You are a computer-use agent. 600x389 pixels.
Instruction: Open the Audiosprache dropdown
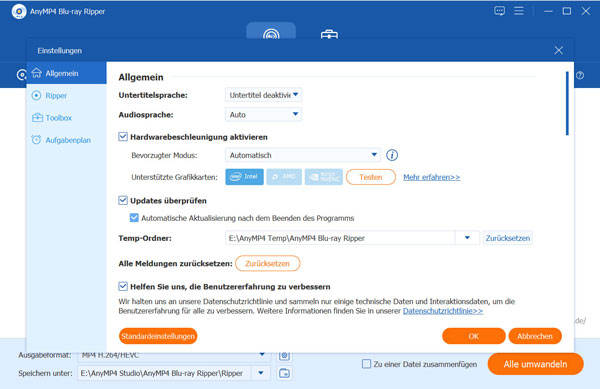click(x=263, y=114)
